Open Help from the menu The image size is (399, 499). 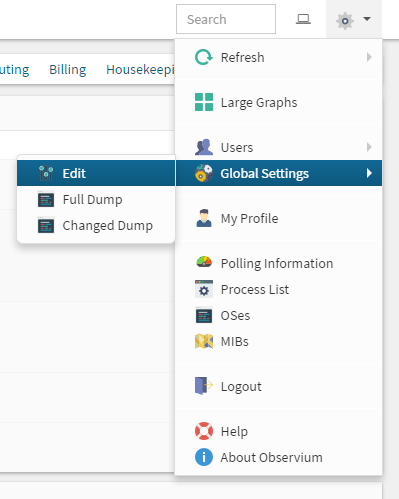pyautogui.click(x=278, y=431)
